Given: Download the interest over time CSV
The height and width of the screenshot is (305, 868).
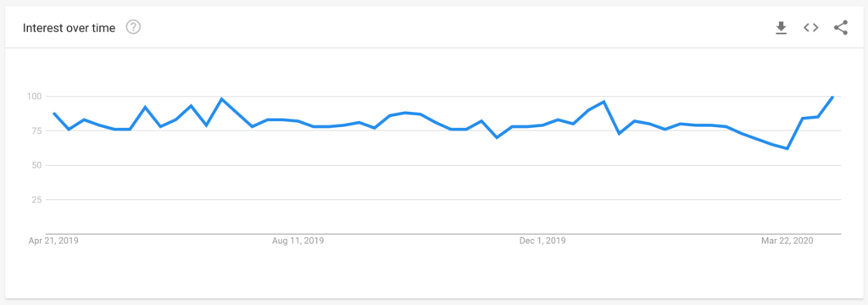Looking at the screenshot, I should click(781, 28).
